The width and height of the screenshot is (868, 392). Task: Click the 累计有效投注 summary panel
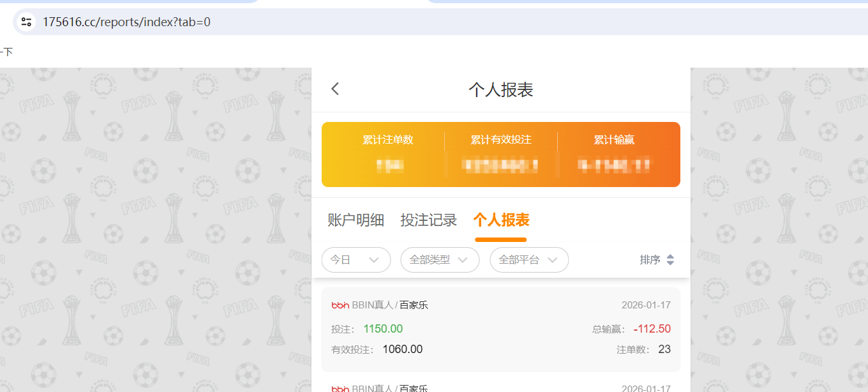point(501,155)
